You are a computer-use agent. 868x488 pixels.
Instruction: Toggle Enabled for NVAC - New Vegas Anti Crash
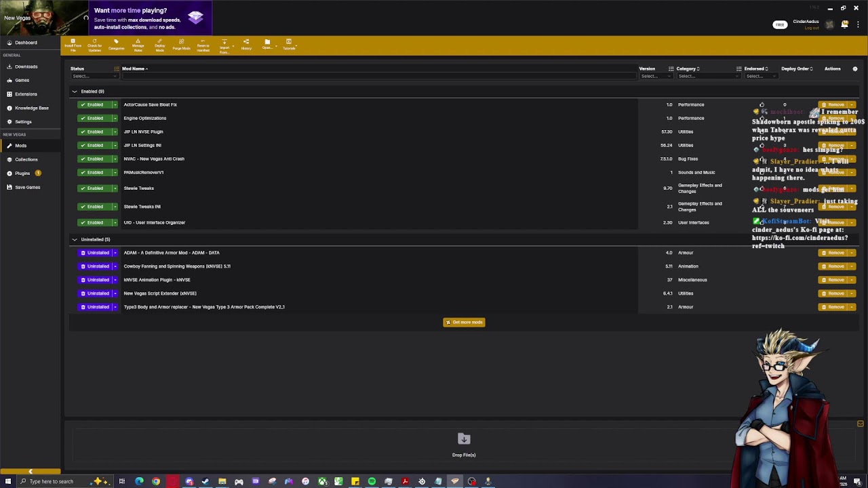point(94,159)
